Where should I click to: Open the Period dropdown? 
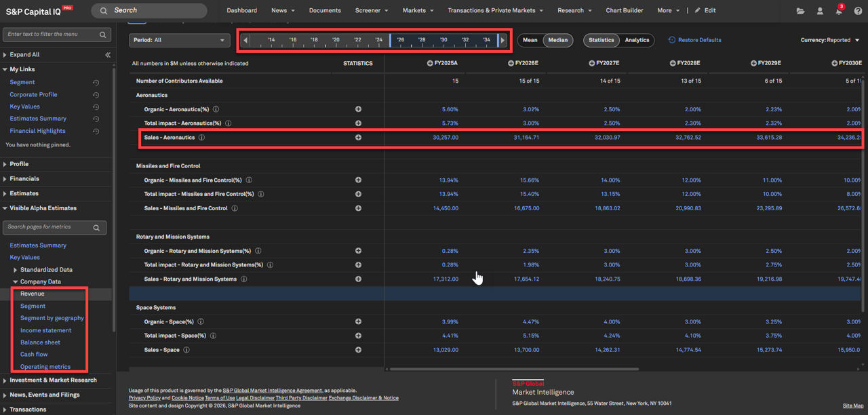[x=180, y=41]
